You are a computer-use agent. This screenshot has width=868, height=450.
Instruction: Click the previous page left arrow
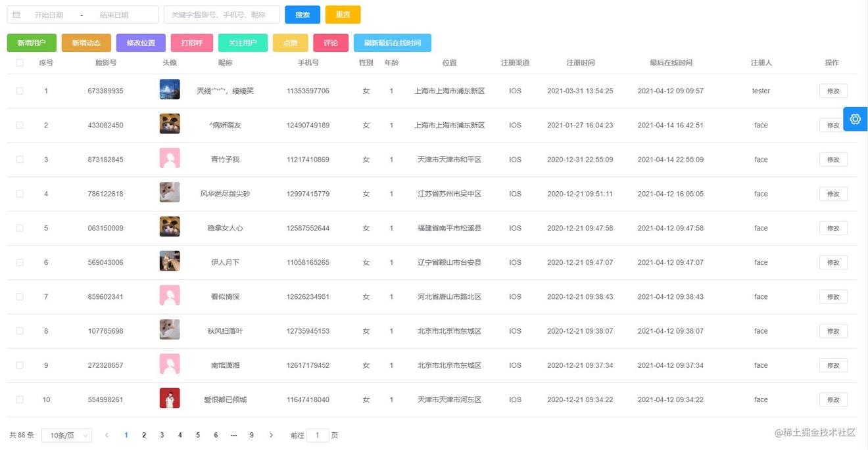107,435
